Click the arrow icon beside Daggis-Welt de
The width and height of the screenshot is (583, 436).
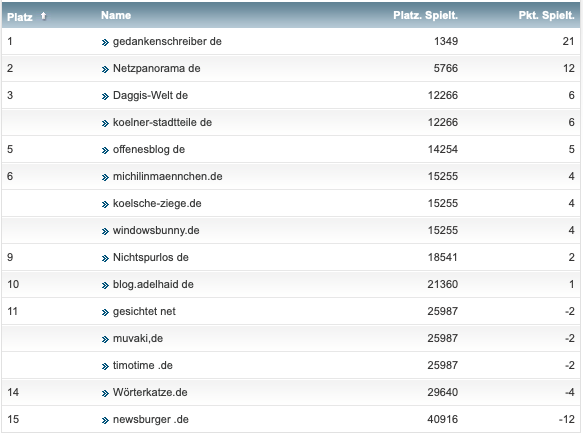click(x=105, y=97)
